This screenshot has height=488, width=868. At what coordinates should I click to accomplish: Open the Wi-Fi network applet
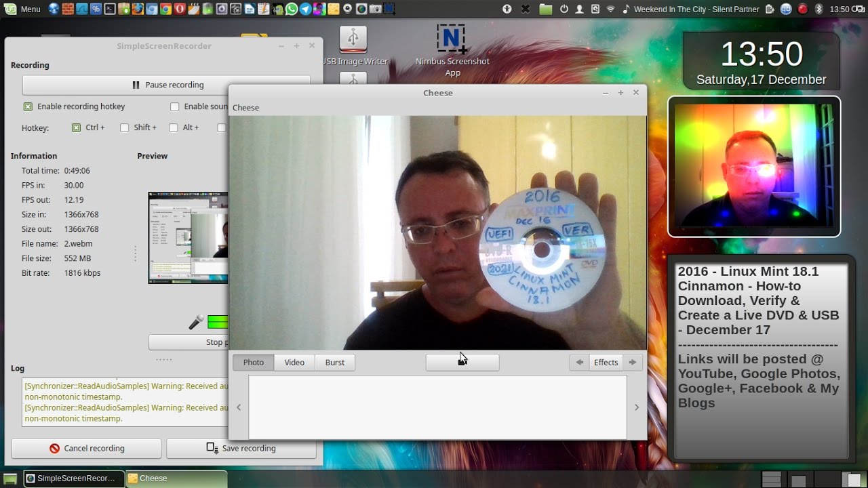610,9
